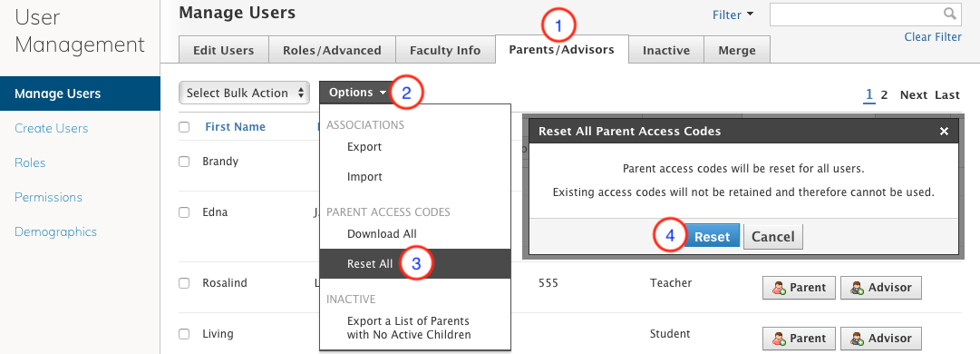
Task: Add Advisor for Rosalind row
Action: click(x=880, y=288)
